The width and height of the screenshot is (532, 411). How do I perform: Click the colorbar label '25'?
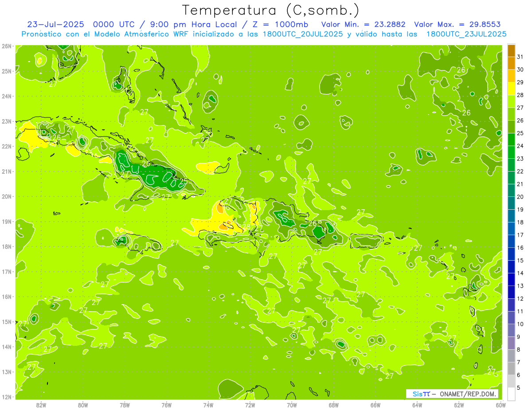(x=520, y=133)
